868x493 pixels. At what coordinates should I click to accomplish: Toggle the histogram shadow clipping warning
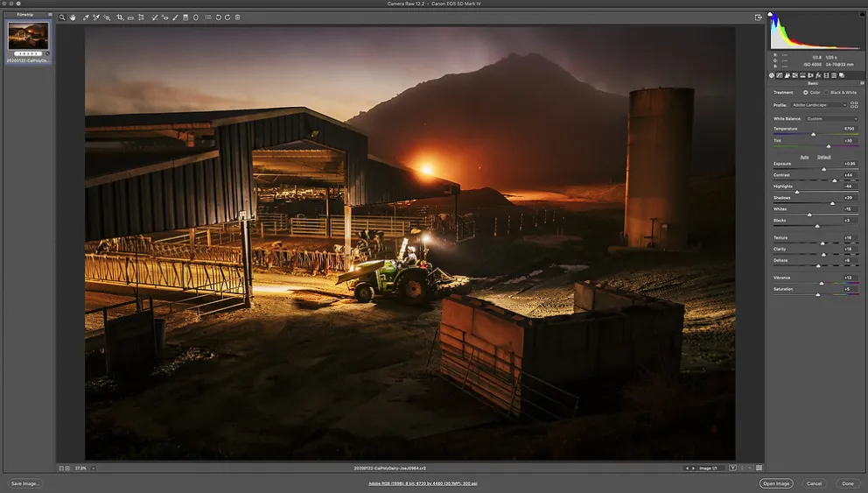tap(770, 14)
